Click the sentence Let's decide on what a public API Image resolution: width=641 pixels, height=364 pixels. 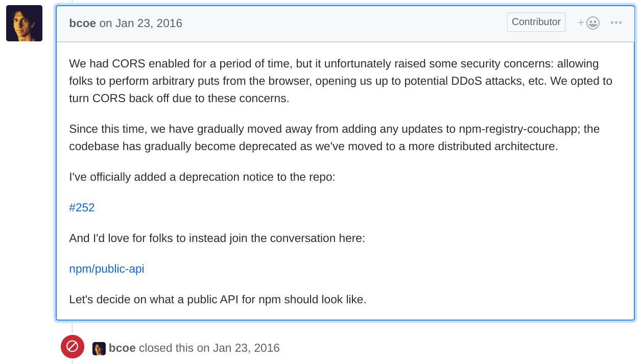218,300
